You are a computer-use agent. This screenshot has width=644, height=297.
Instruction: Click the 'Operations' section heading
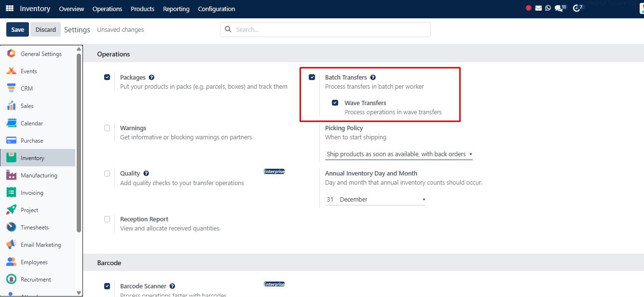pos(113,54)
